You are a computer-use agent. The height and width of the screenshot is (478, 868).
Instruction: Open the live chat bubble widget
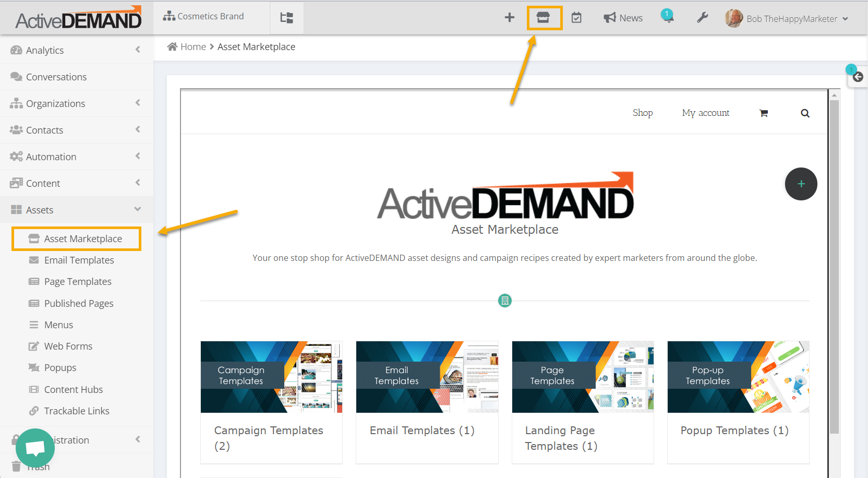pyautogui.click(x=35, y=448)
